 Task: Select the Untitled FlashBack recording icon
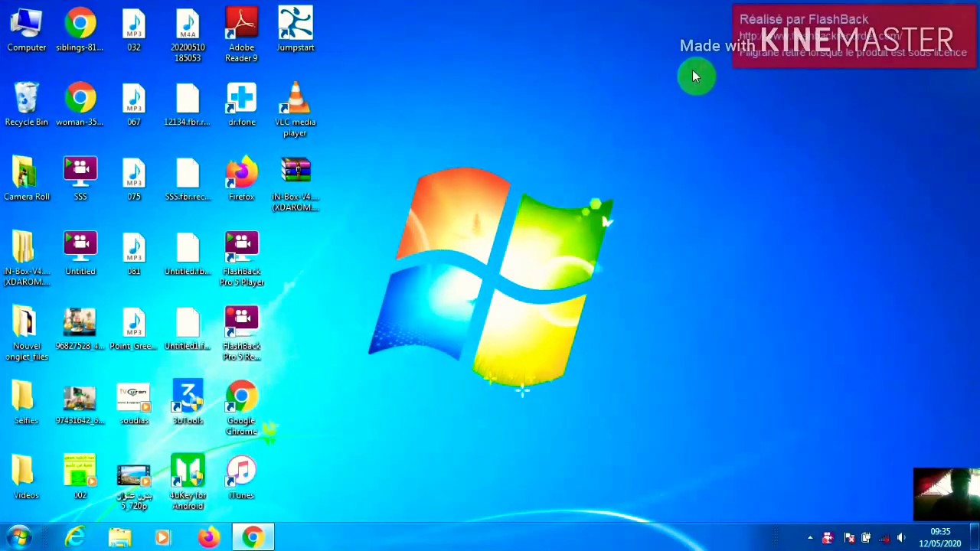80,254
